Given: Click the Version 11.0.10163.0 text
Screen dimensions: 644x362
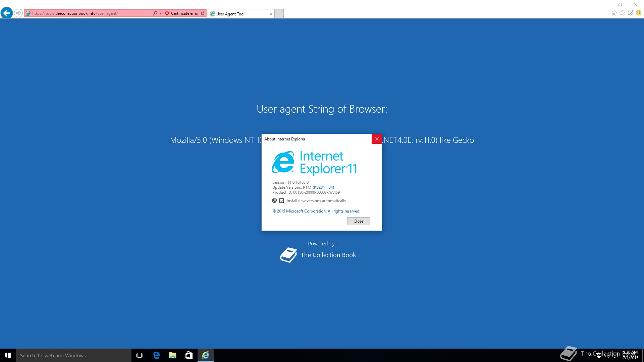Looking at the screenshot, I should [x=290, y=182].
